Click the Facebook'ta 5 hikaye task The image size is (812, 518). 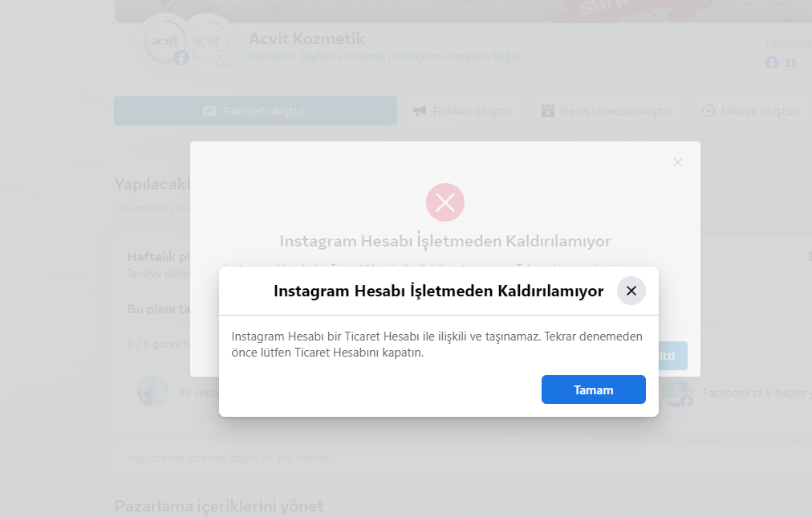(x=757, y=393)
